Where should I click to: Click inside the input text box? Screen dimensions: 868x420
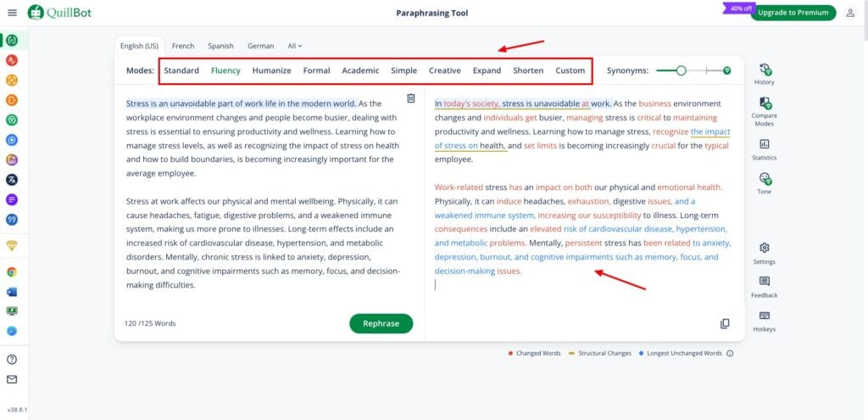(264, 194)
